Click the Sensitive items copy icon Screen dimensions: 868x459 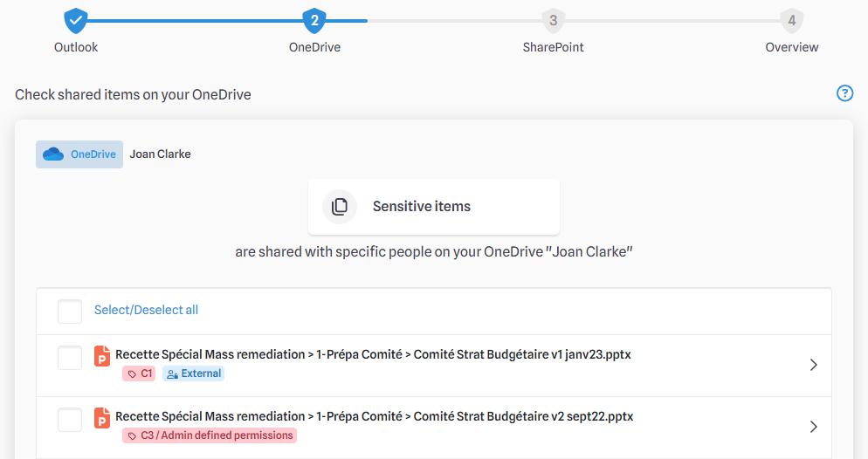[340, 207]
